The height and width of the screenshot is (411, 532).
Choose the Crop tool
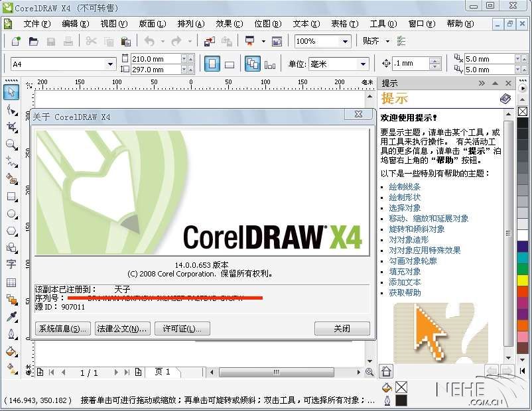pyautogui.click(x=11, y=127)
